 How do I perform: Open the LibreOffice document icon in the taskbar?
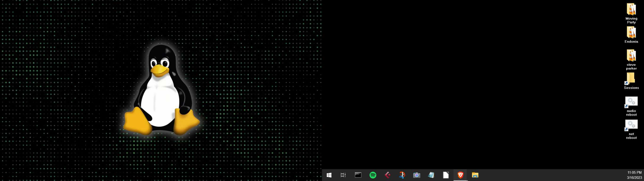(446, 175)
